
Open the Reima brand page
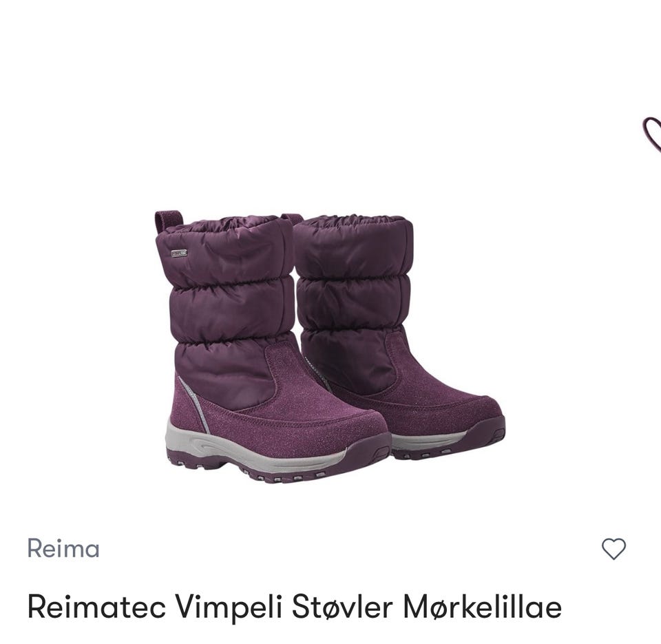(x=63, y=549)
